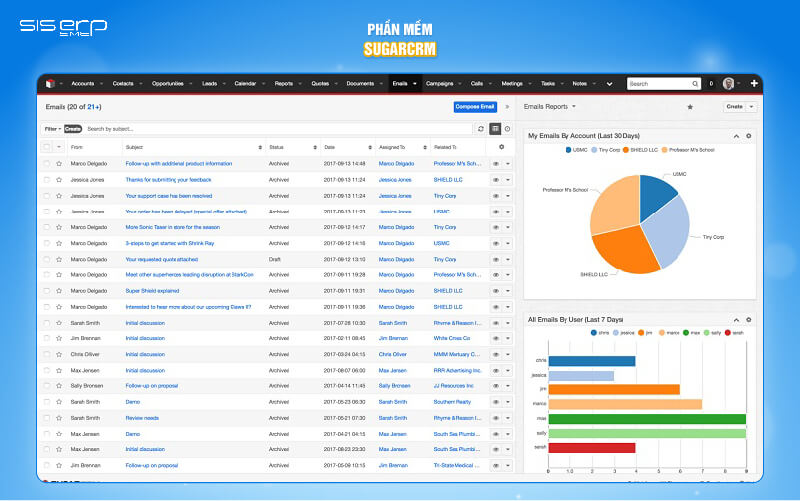Collapse the All Emails By User dashlet

[736, 320]
